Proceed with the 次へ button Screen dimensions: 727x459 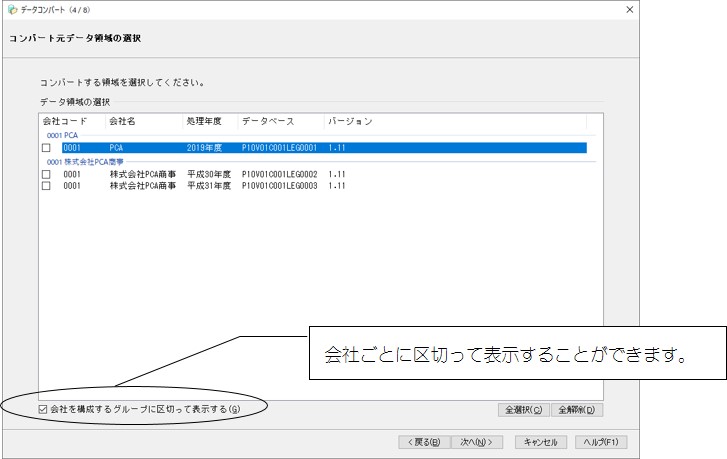tap(475, 441)
